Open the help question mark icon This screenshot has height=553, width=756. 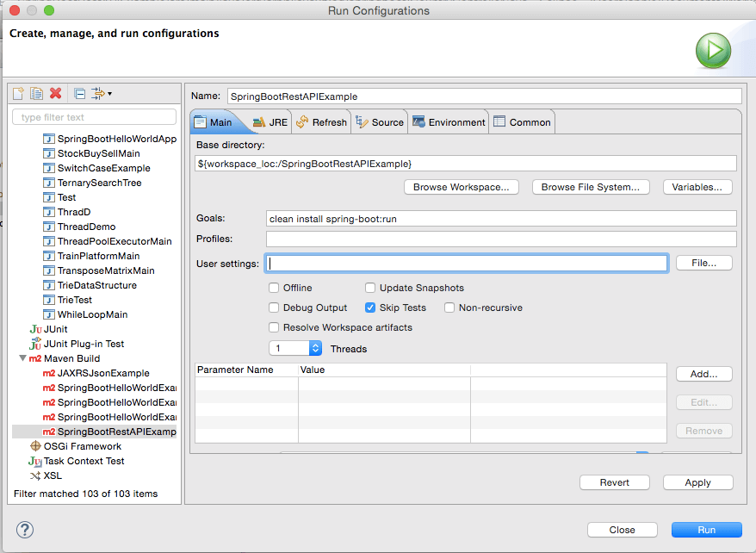[25, 530]
